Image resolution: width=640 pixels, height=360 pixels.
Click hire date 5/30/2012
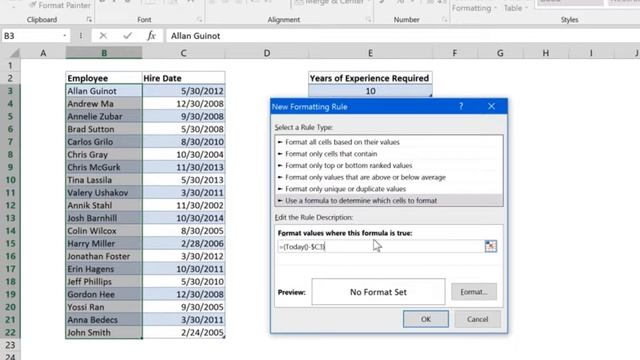[184, 91]
